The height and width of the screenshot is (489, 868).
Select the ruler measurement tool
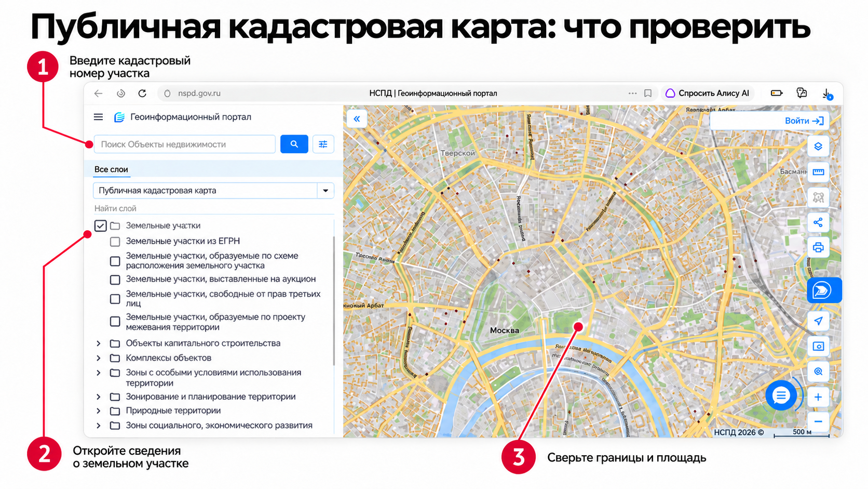pyautogui.click(x=818, y=172)
